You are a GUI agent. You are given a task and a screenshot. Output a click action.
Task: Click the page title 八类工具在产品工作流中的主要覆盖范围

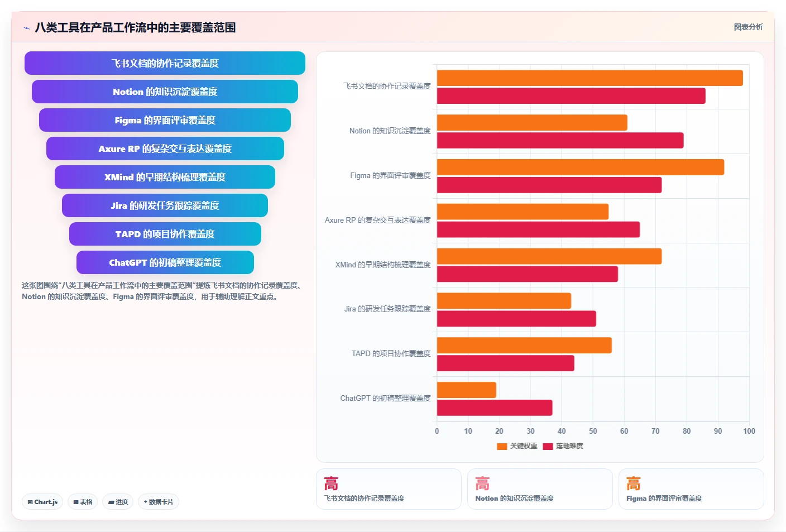[135, 27]
